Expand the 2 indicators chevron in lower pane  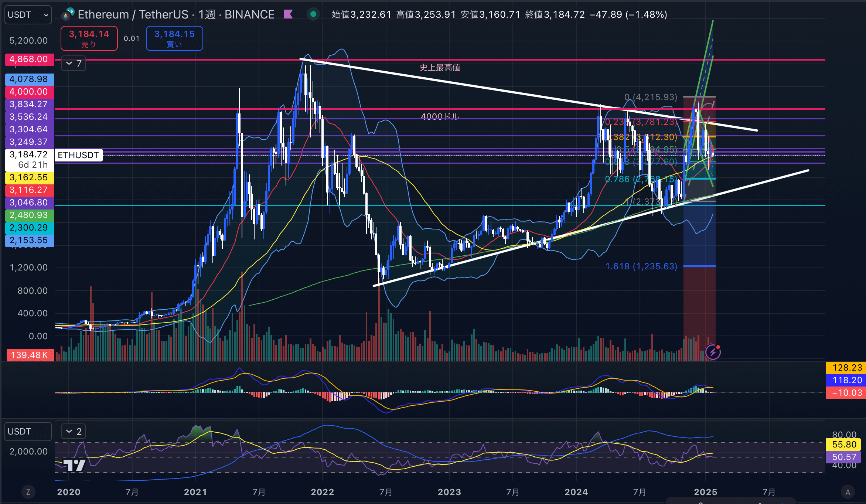(74, 431)
